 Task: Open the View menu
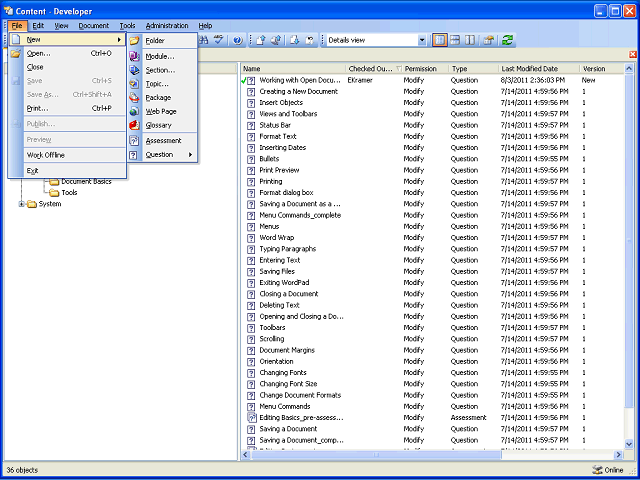click(61, 25)
